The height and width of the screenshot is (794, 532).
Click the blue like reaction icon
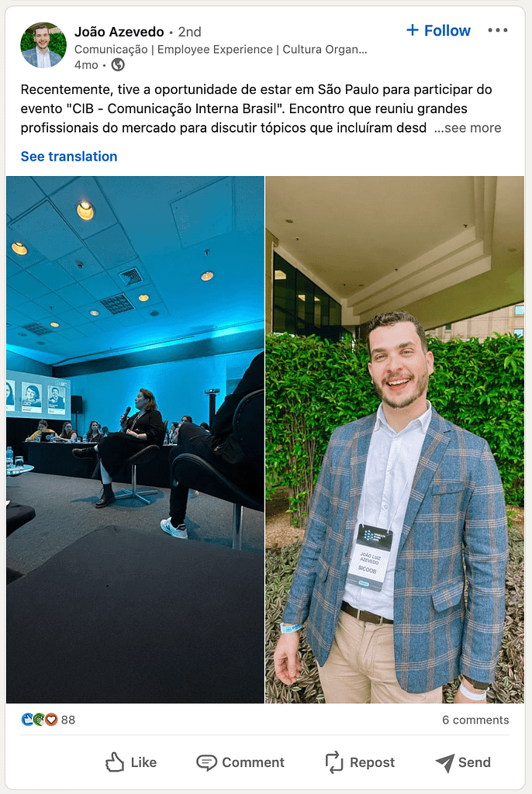coord(27,720)
